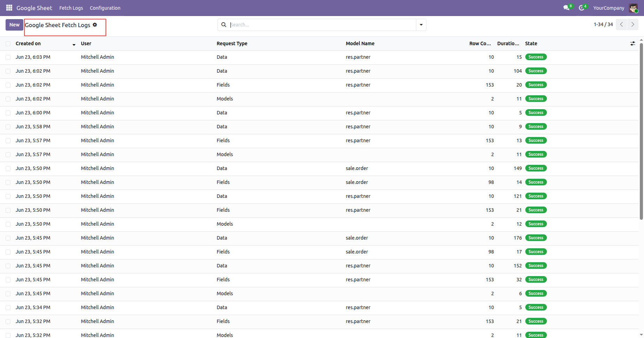Go to previous page arrow
This screenshot has width=644, height=338.
coord(621,25)
